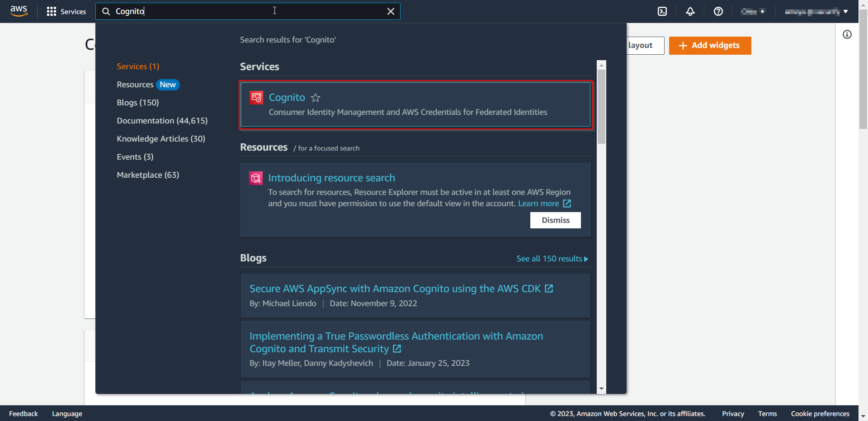This screenshot has height=421, width=868.
Task: Click the page scrollbar down arrow
Action: (x=863, y=416)
